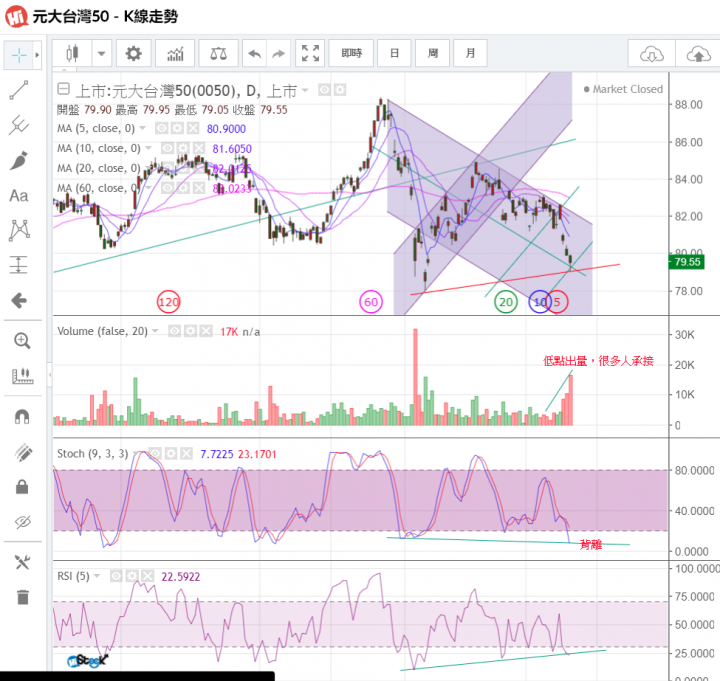
Task: Open settings gear for 元大台灣50 main series
Action: [340, 90]
